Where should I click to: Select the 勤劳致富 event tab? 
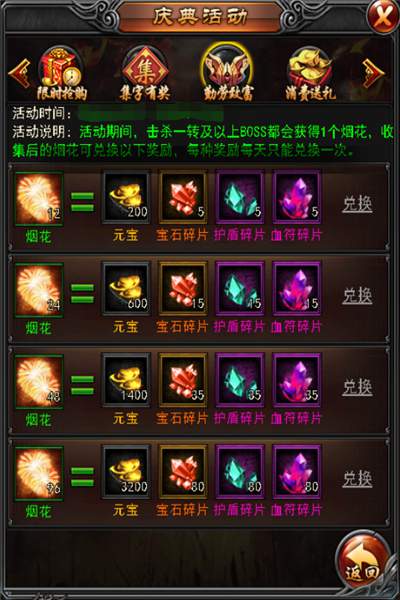pos(228,73)
